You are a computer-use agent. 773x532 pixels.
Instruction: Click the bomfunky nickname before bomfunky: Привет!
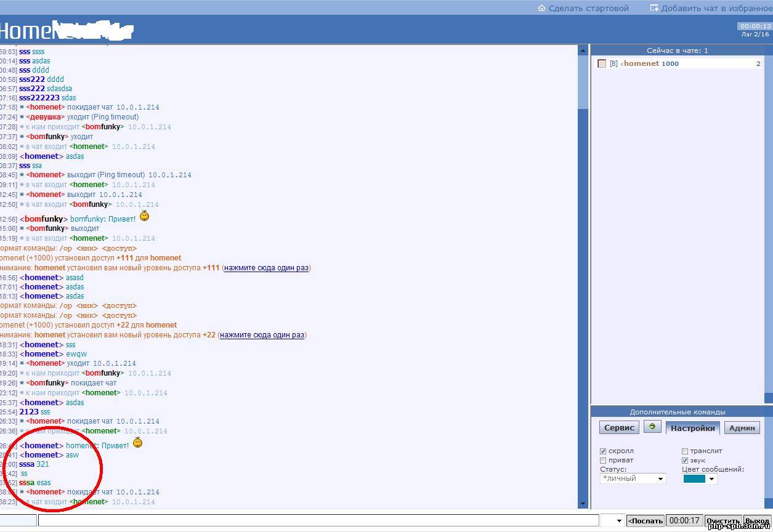coord(44,219)
